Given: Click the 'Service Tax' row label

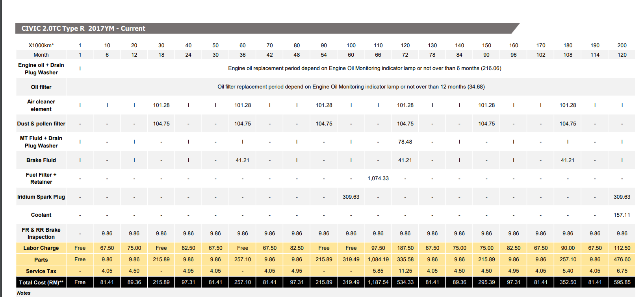Looking at the screenshot, I should pos(41,271).
